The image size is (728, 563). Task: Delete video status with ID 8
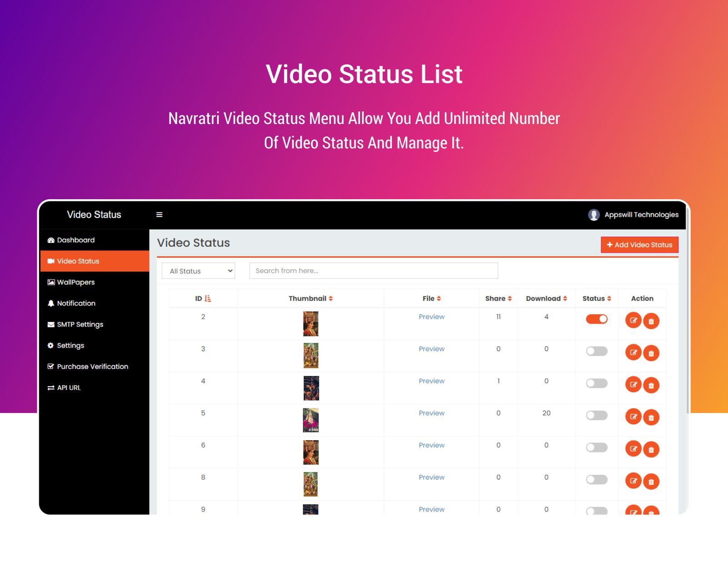651,482
